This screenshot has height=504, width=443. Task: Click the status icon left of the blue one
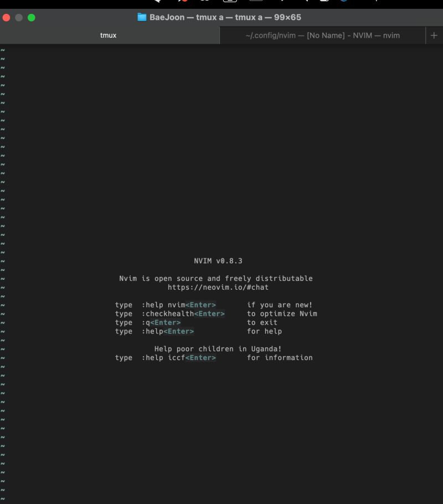(324, 2)
